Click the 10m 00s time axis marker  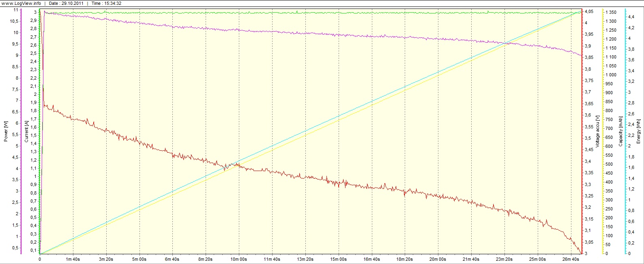click(x=239, y=259)
